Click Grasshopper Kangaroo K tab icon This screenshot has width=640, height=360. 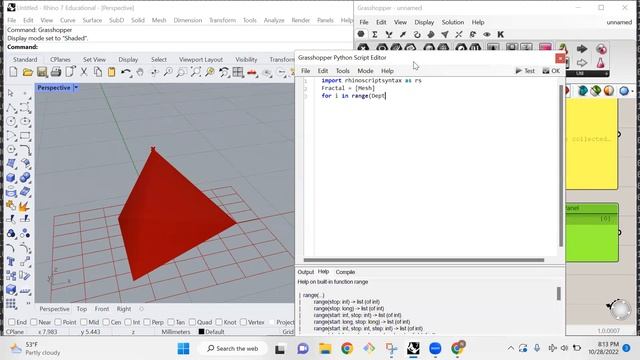pyautogui.click(x=500, y=34)
